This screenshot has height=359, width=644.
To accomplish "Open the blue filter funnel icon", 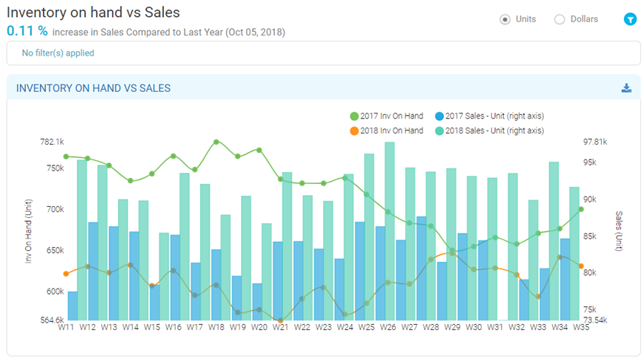I will (630, 19).
